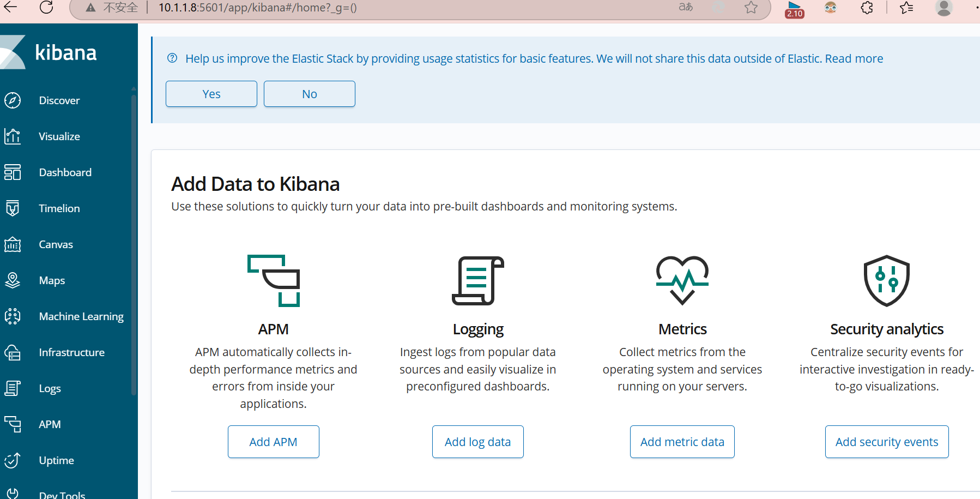Click the Infrastructure icon in sidebar
Viewport: 980px width, 499px height.
pyautogui.click(x=13, y=352)
